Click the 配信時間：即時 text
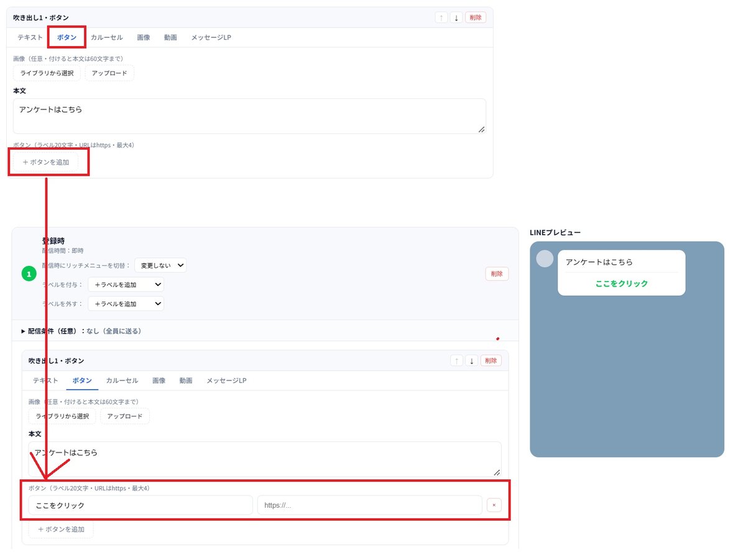The height and width of the screenshot is (560, 746). [63, 250]
